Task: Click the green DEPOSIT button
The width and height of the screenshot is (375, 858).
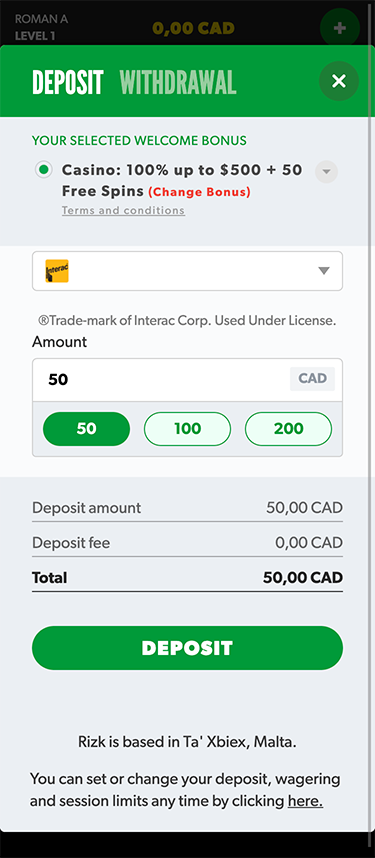Action: 187,648
